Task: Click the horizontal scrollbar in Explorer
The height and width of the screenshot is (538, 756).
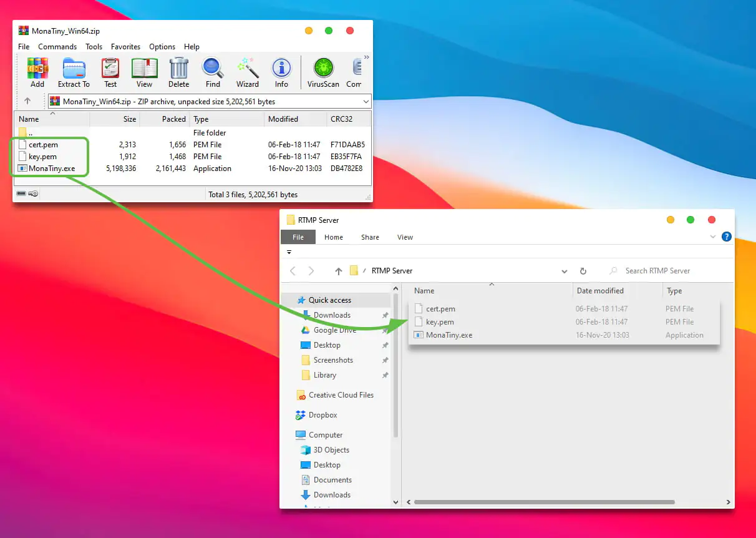Action: click(x=544, y=502)
